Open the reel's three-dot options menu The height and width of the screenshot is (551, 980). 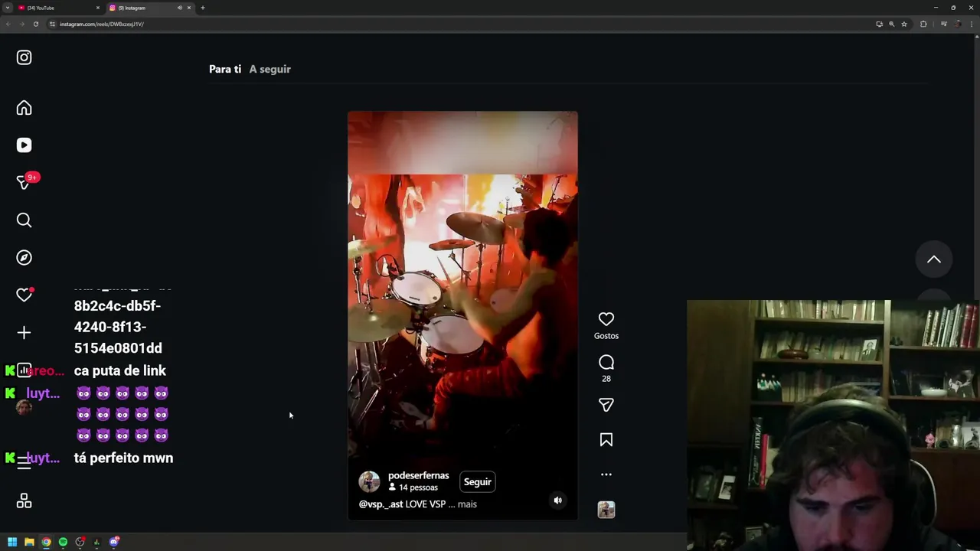(x=606, y=474)
